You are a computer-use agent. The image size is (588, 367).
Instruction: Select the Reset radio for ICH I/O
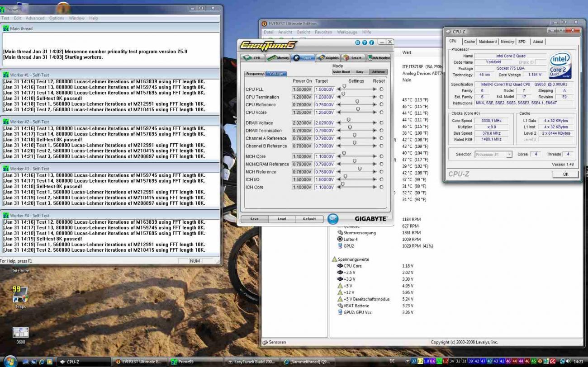381,179
